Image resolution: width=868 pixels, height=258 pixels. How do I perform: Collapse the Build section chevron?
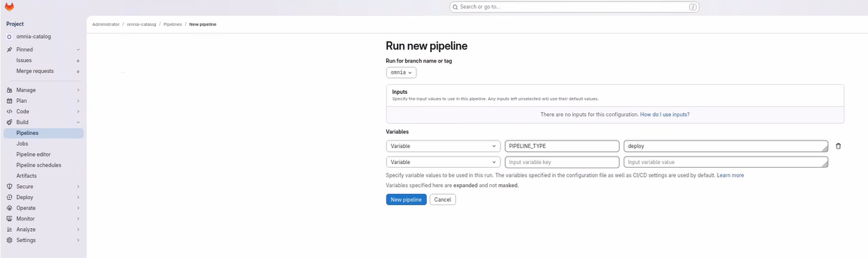coord(78,122)
